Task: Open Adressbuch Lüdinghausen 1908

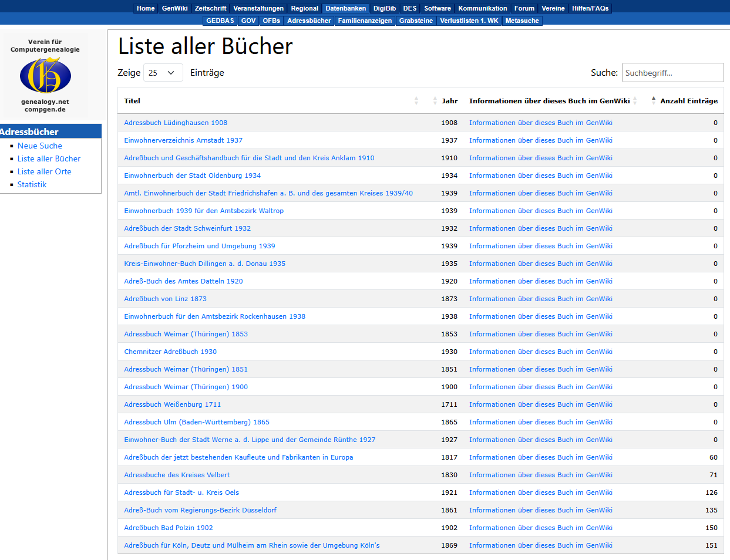Action: [176, 123]
